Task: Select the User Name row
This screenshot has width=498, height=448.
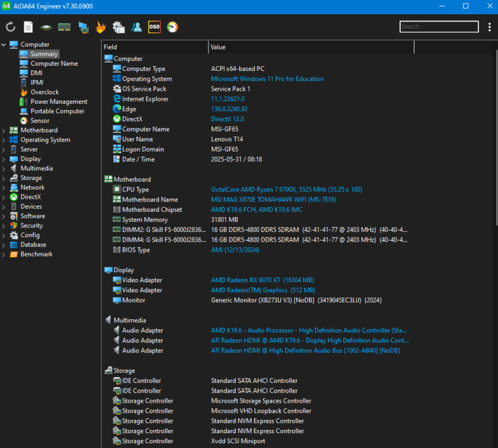Action: (257, 139)
